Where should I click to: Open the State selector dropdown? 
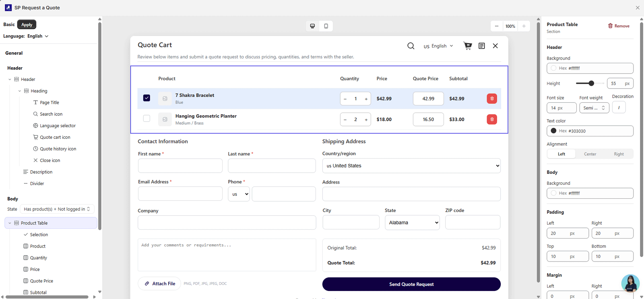point(57,209)
